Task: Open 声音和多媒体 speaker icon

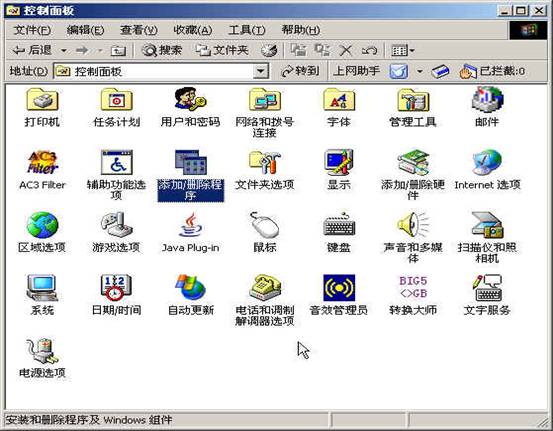Action: [x=413, y=225]
